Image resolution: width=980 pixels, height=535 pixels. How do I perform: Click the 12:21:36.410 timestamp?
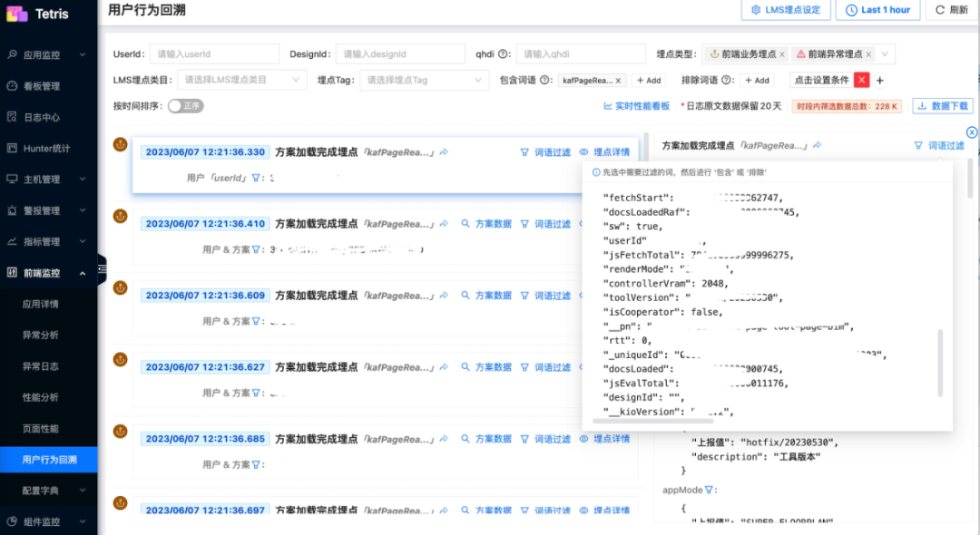[x=205, y=224]
